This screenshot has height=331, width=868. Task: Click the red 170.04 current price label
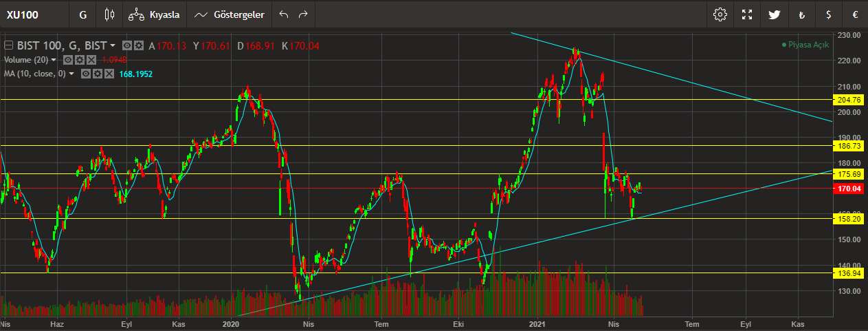tap(849, 189)
